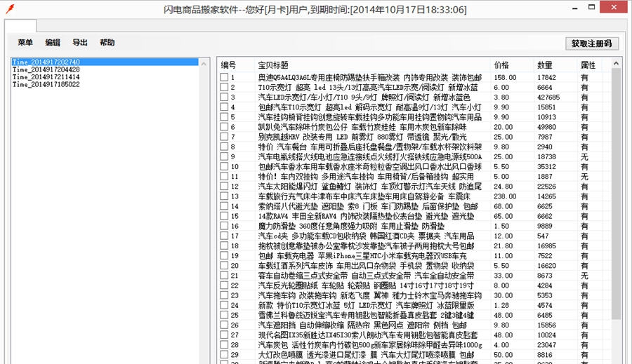This screenshot has height=364, width=632.
Task: Click price 1.28 in row 24
Action: (x=501, y=305)
